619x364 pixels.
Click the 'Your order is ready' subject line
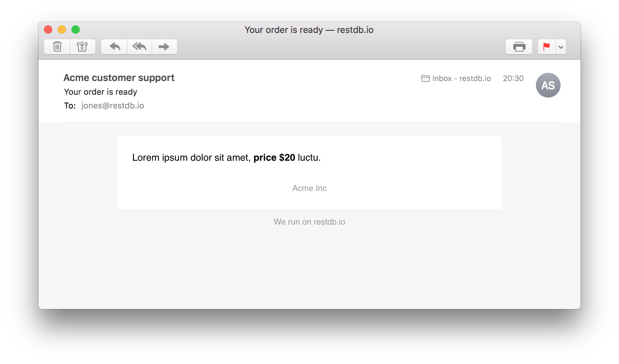[101, 92]
